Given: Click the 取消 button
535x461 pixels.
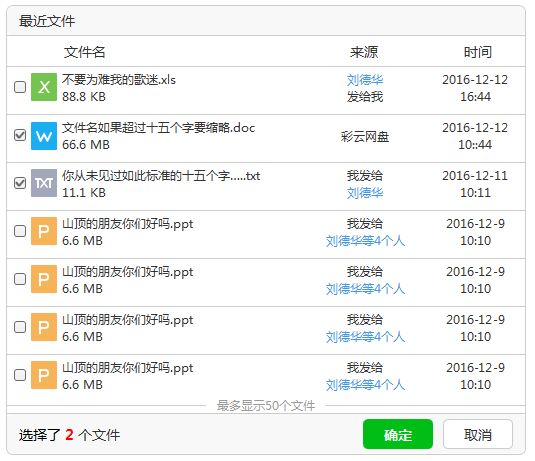Looking at the screenshot, I should pos(478,434).
